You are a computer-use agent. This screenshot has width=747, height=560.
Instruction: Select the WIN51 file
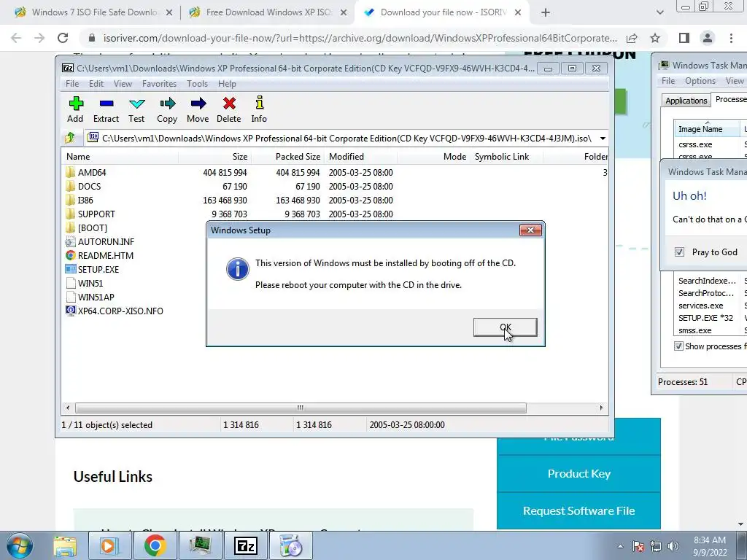click(90, 283)
